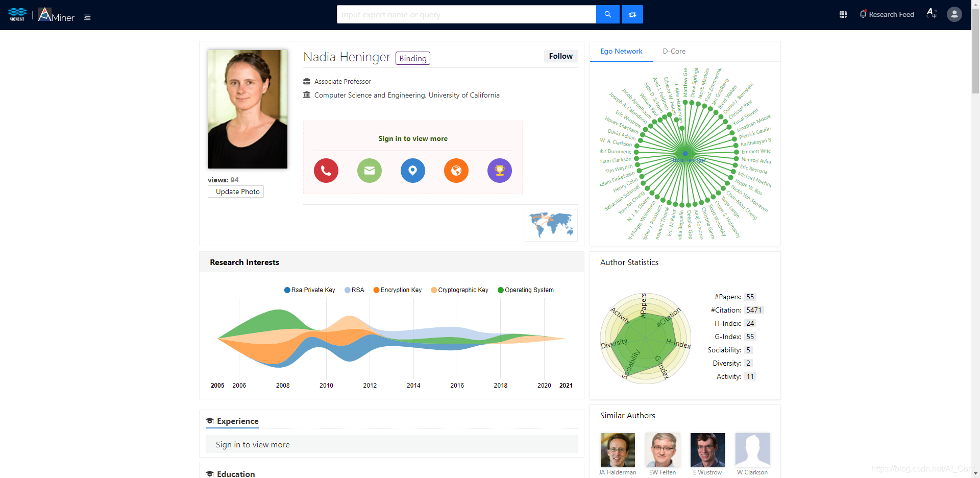Click in the expert name search field
The width and height of the screenshot is (980, 478).
tap(467, 14)
